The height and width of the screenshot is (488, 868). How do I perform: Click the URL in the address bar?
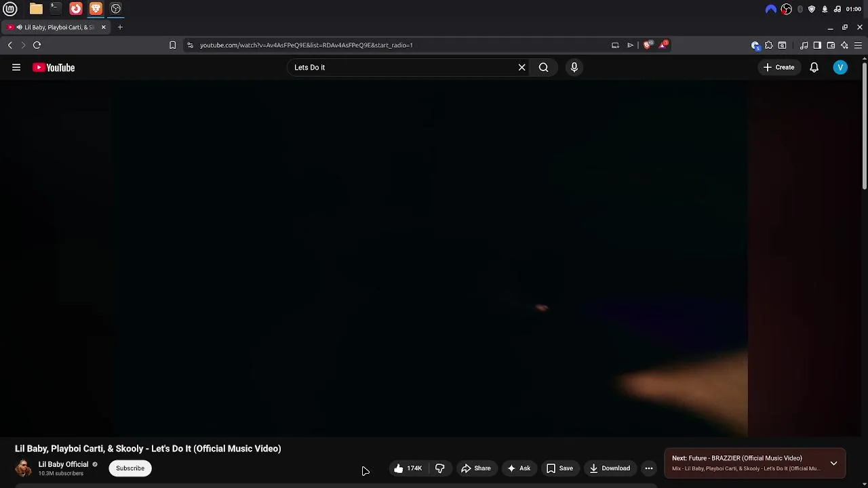[307, 45]
